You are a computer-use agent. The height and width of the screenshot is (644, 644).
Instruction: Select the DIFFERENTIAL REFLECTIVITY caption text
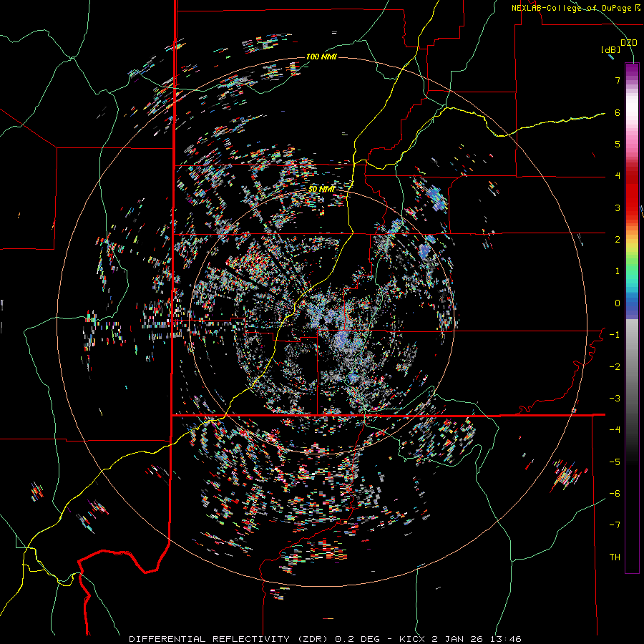point(209,639)
